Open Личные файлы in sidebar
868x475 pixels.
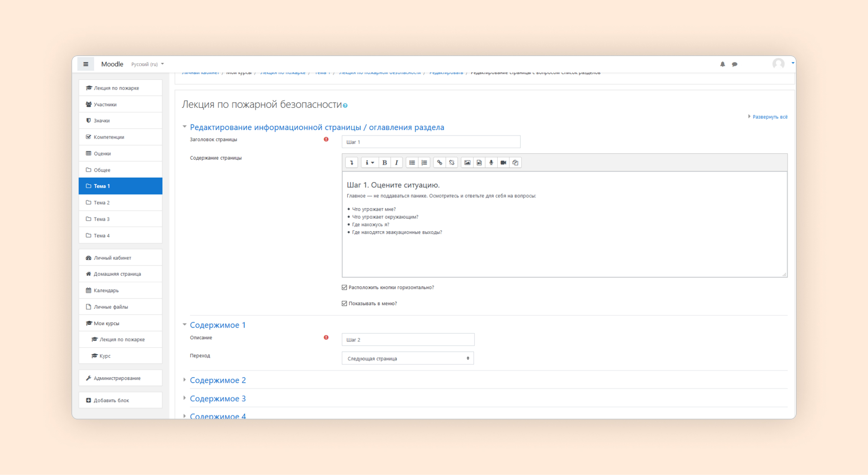tap(120, 307)
